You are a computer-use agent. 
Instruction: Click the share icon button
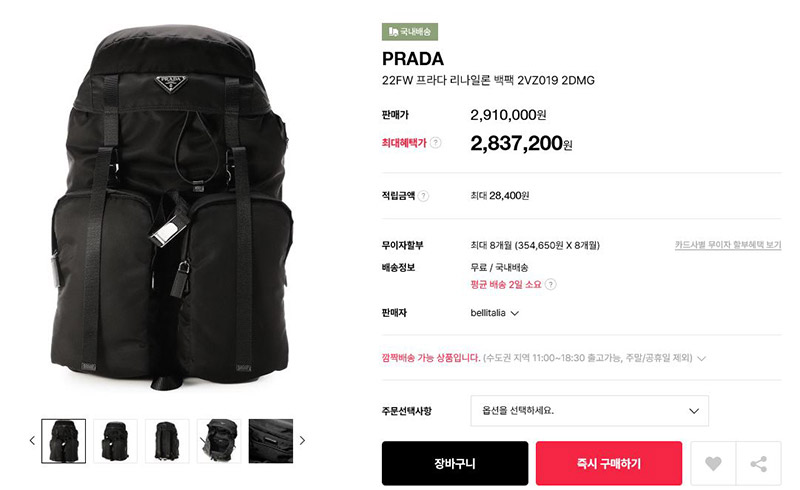click(759, 463)
